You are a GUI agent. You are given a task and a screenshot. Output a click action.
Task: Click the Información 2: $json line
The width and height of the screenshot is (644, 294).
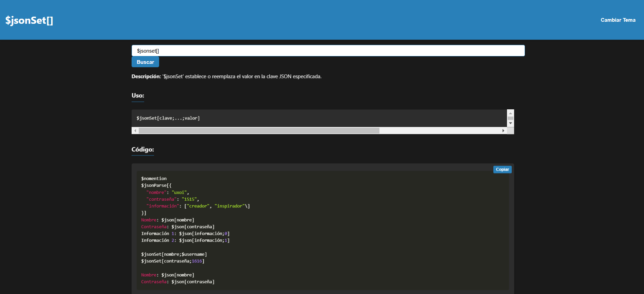pyautogui.click(x=185, y=240)
